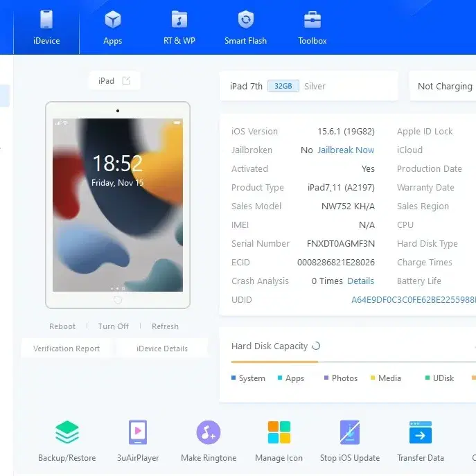Click the Jailbreak Now link
476x476 pixels.
(346, 150)
